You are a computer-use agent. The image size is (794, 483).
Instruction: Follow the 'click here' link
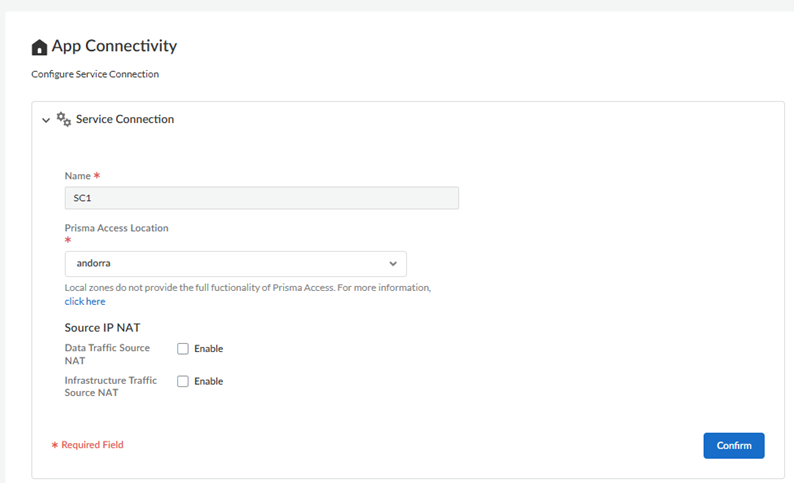pos(85,301)
